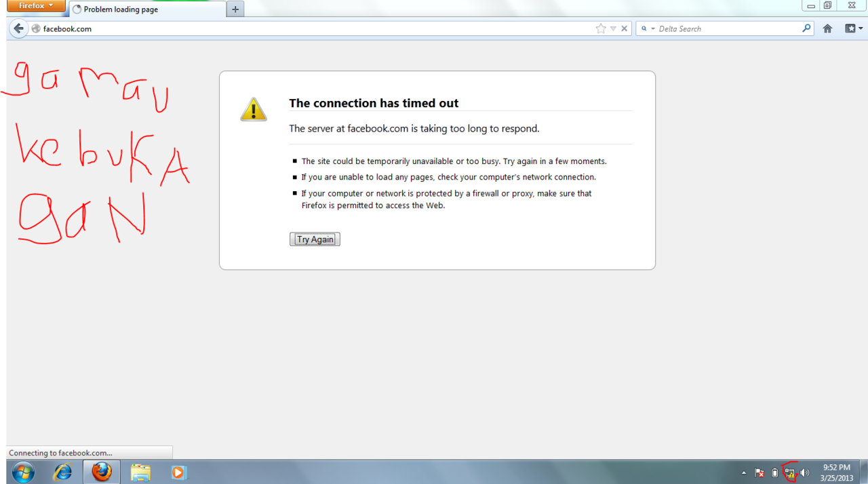Screen dimensions: 868x484
Task: Click the 'check your computer's network connection' line
Action: click(x=449, y=177)
